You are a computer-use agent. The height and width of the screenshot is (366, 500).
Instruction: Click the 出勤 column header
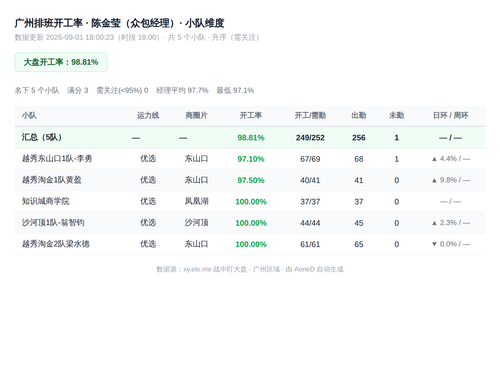(x=359, y=116)
